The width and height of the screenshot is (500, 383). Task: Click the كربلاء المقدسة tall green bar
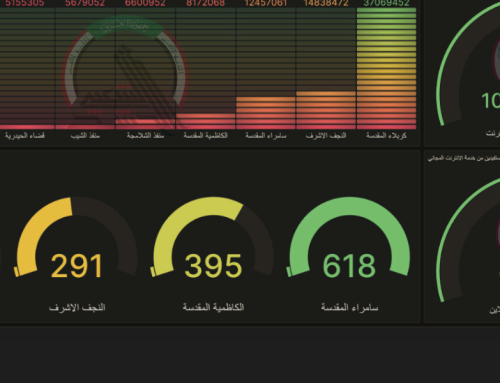point(386,68)
